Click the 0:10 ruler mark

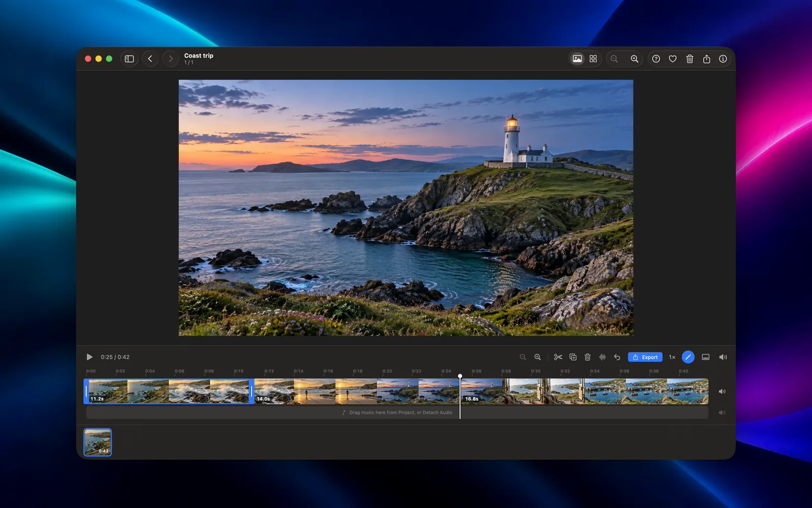(239, 371)
